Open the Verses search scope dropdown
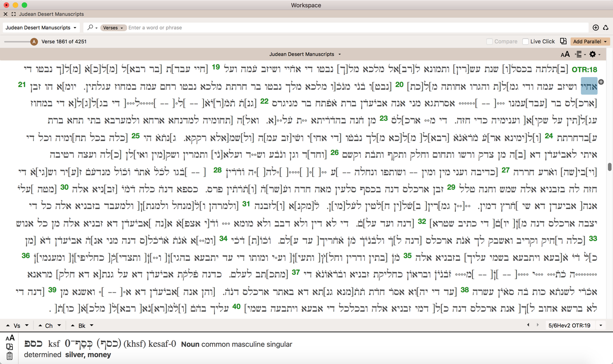 [x=113, y=28]
